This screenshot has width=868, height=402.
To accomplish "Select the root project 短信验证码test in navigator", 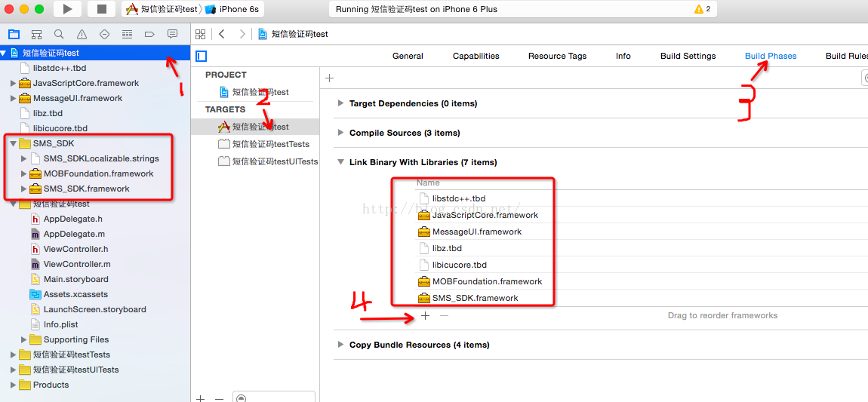I will (95, 53).
